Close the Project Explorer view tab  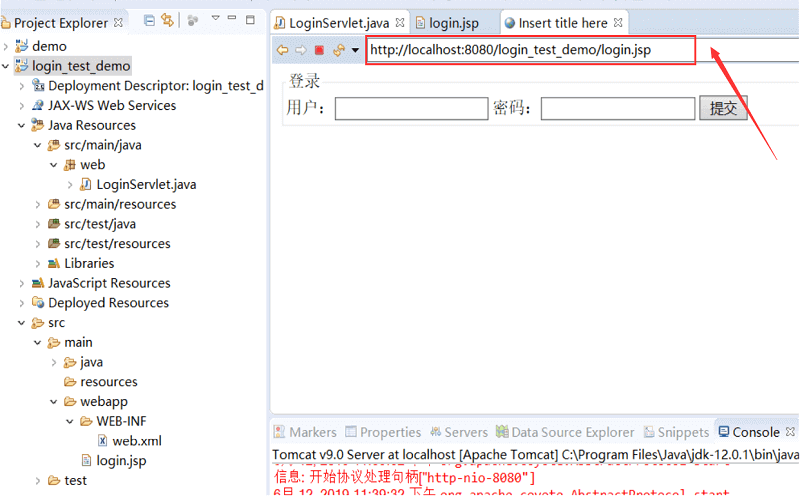(118, 22)
